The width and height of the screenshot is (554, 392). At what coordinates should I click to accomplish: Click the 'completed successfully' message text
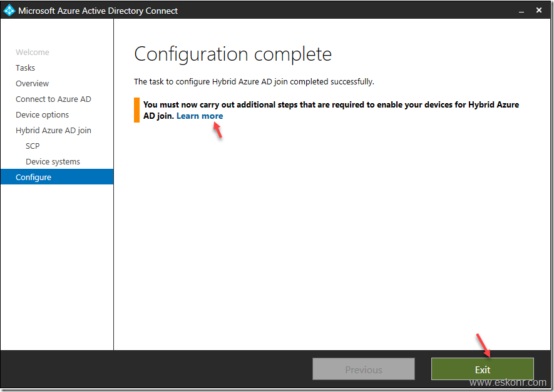(x=254, y=82)
